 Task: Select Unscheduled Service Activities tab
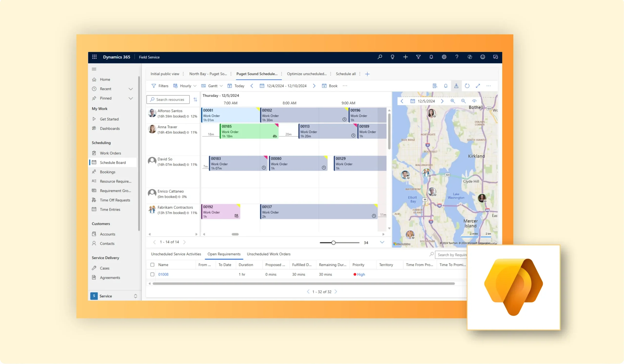pos(176,254)
